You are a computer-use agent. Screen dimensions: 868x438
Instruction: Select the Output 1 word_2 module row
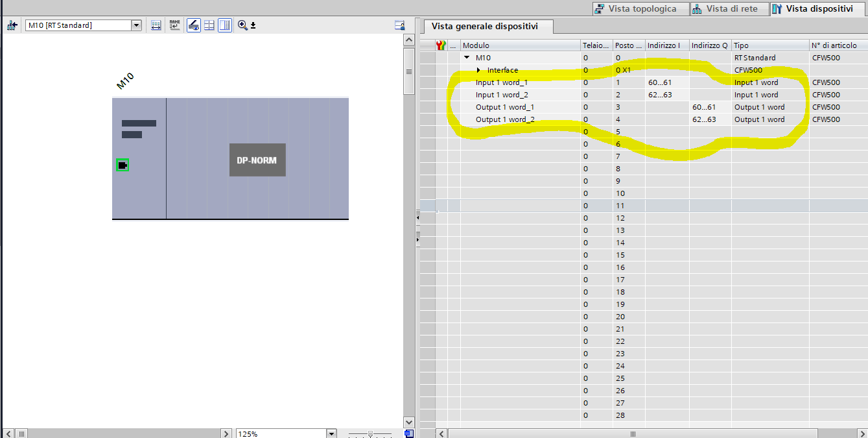[x=644, y=119]
